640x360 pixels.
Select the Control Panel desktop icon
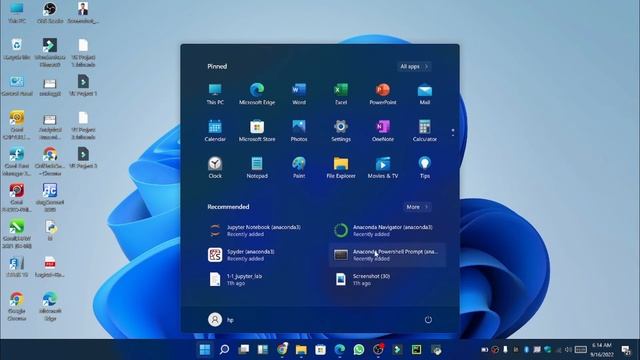[17, 86]
